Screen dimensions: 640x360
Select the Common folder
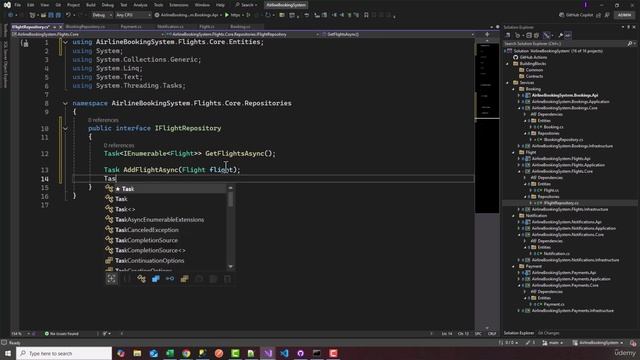(534, 70)
